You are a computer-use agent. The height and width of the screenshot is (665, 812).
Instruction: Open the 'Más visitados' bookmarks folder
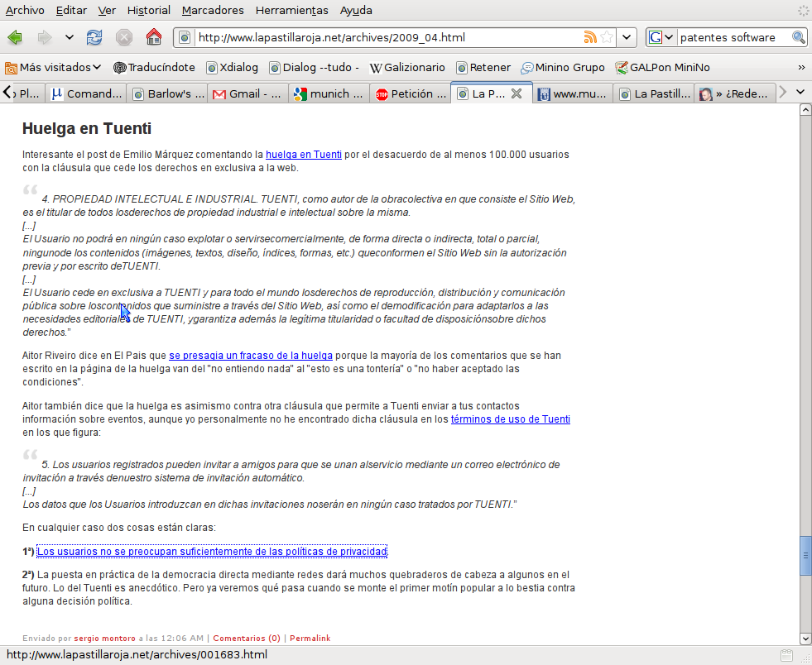pyautogui.click(x=53, y=67)
